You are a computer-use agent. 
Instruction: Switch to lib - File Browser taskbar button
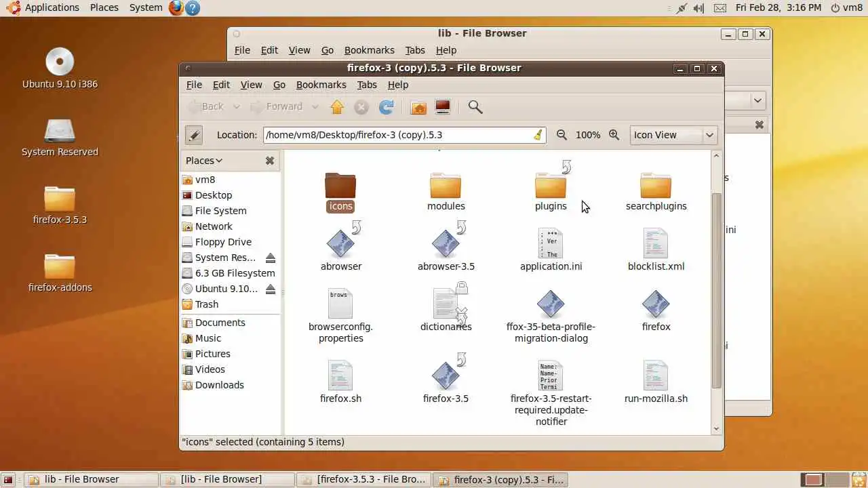coord(92,480)
